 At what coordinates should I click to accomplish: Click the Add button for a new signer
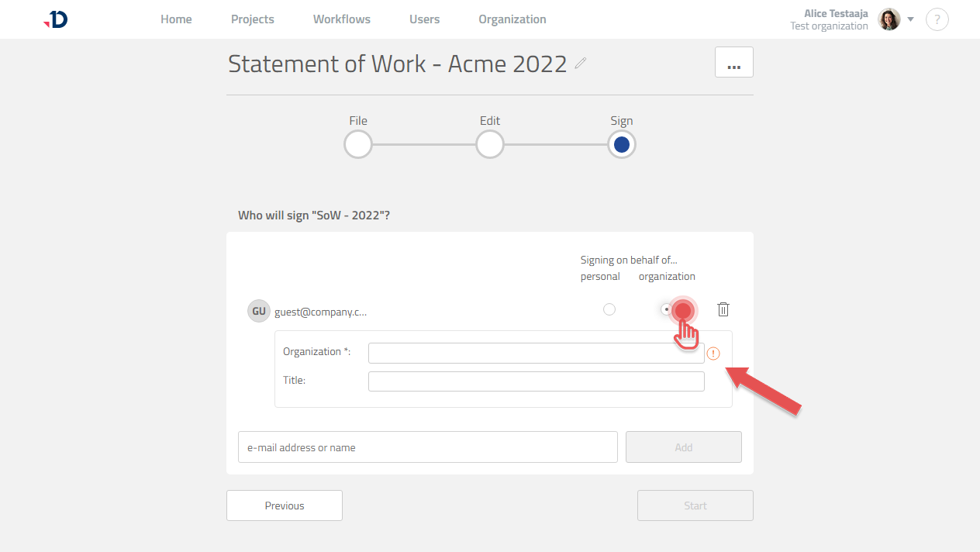coord(683,447)
